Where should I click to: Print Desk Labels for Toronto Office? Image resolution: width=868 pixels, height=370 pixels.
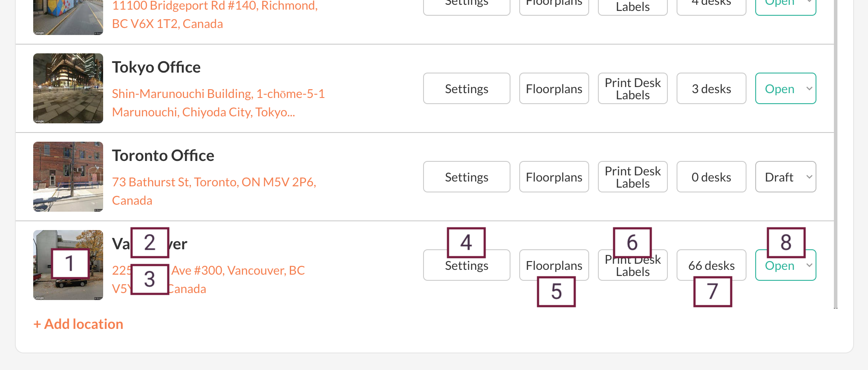[x=632, y=177]
